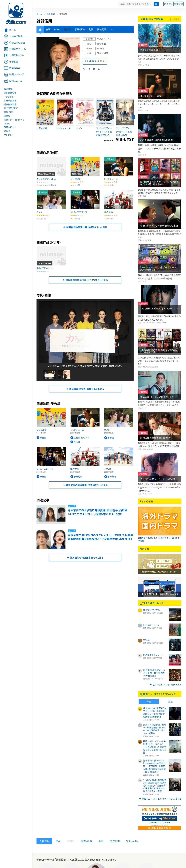
Task: Open the U-NEXT logo link
Action: tap(125, 140)
